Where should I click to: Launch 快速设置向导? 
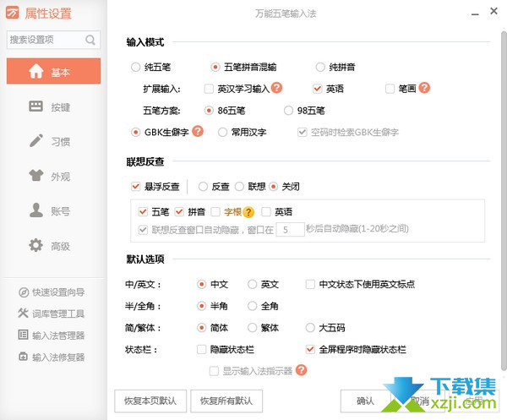tap(52, 292)
